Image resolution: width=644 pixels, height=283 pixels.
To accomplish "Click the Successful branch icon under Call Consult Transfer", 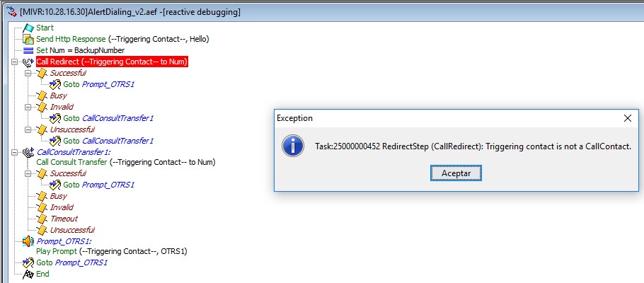I will pos(42,173).
